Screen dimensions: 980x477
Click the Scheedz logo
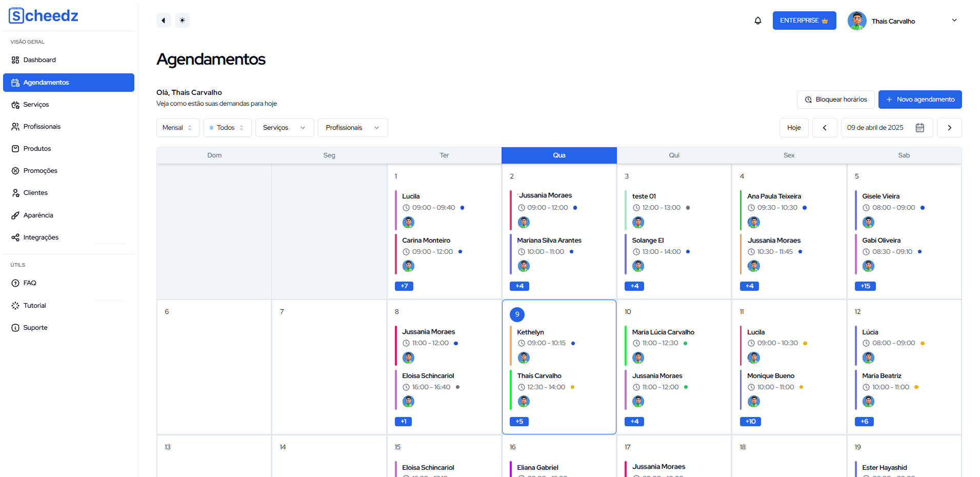44,15
